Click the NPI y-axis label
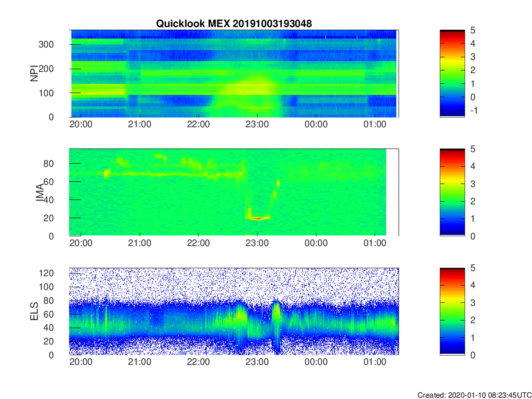Viewport: 532px width, 399px height. pos(34,74)
